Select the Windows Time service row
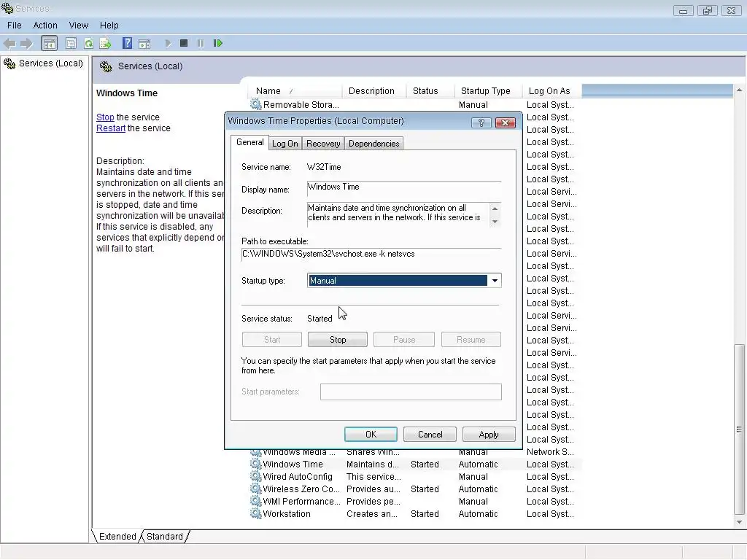This screenshot has width=747, height=560. coord(415,464)
